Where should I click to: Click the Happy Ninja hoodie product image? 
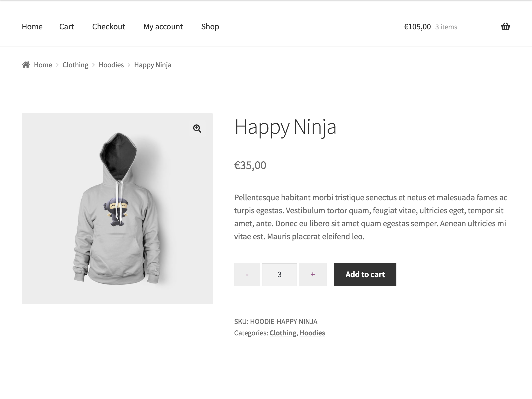tap(117, 208)
